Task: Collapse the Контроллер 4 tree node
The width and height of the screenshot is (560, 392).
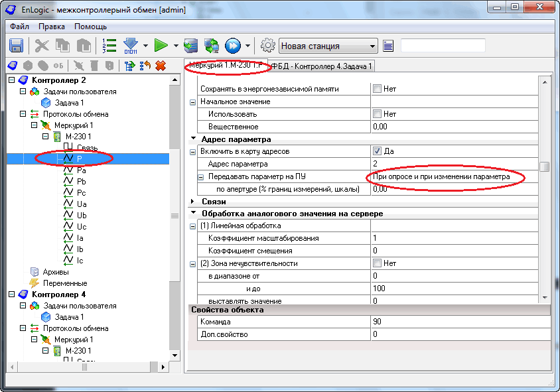Action: point(11,294)
